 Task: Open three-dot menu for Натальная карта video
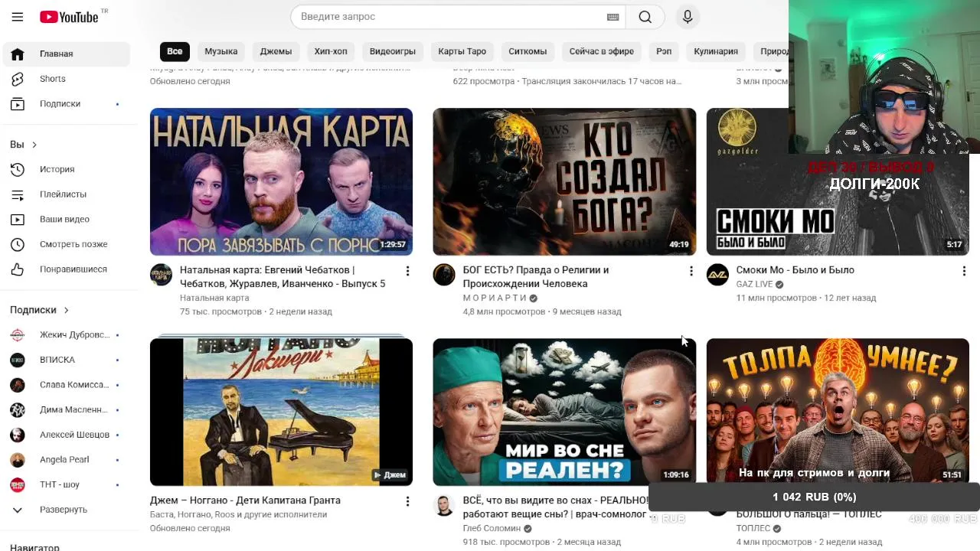[407, 271]
